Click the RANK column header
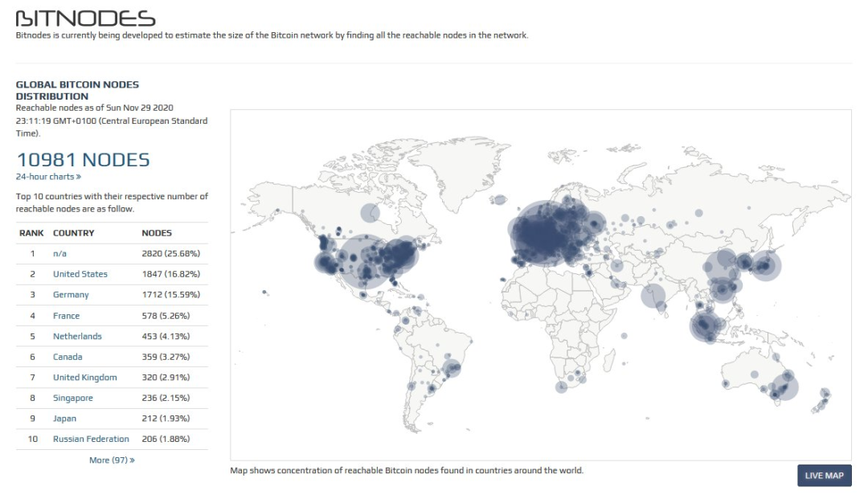 (x=31, y=233)
